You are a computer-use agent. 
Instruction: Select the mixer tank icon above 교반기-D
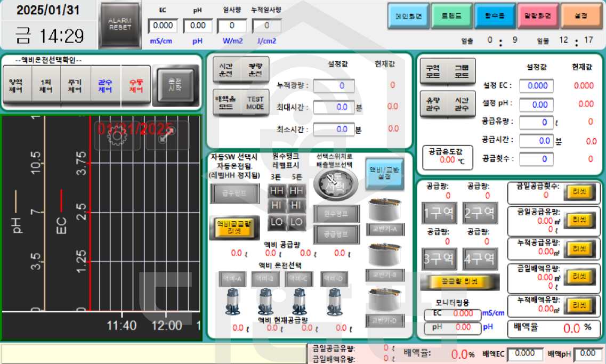(x=386, y=301)
